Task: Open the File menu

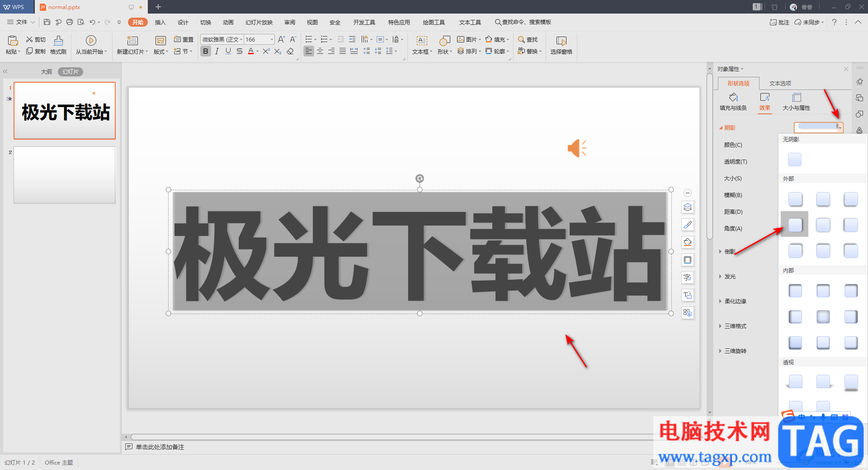Action: [21, 22]
